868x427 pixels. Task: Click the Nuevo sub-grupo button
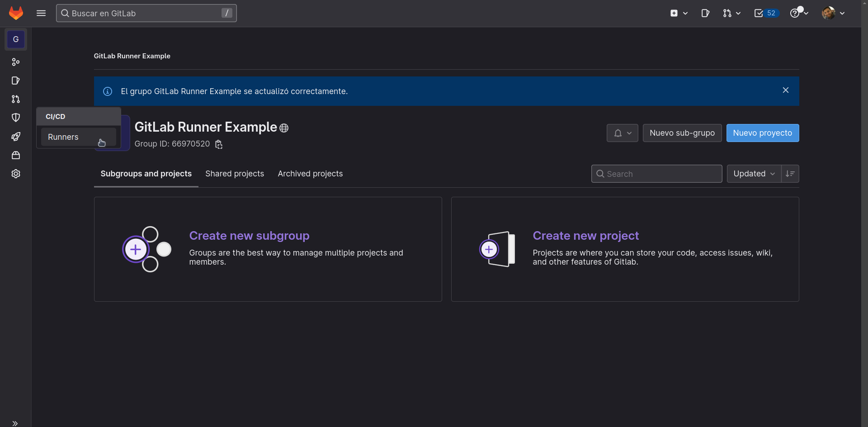682,133
